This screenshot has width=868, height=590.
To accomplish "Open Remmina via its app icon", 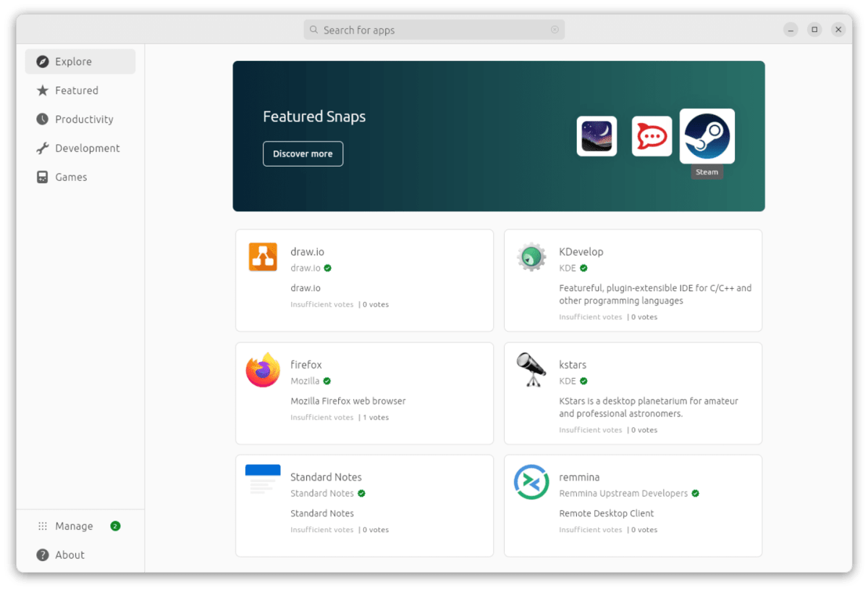I will click(531, 482).
